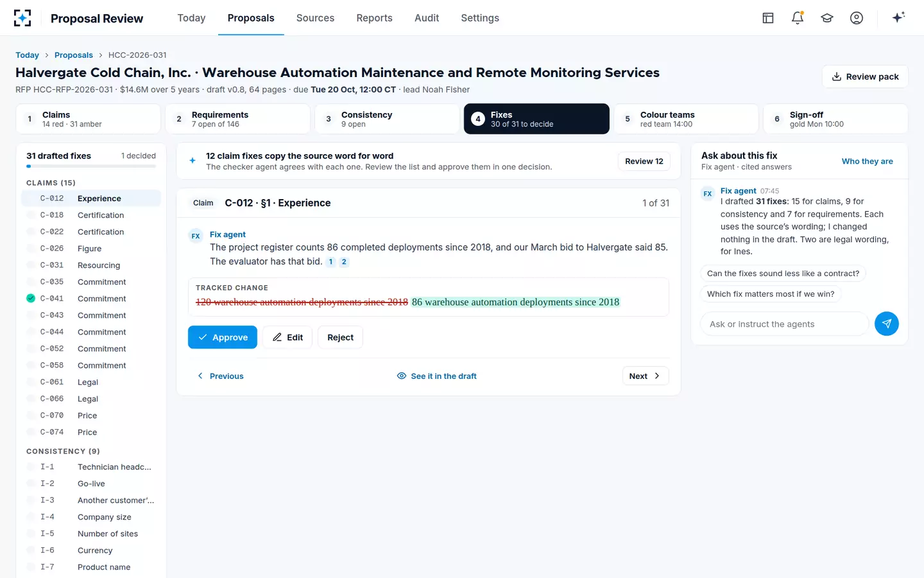Go to Claims step 1
The image size is (924, 578).
point(88,119)
